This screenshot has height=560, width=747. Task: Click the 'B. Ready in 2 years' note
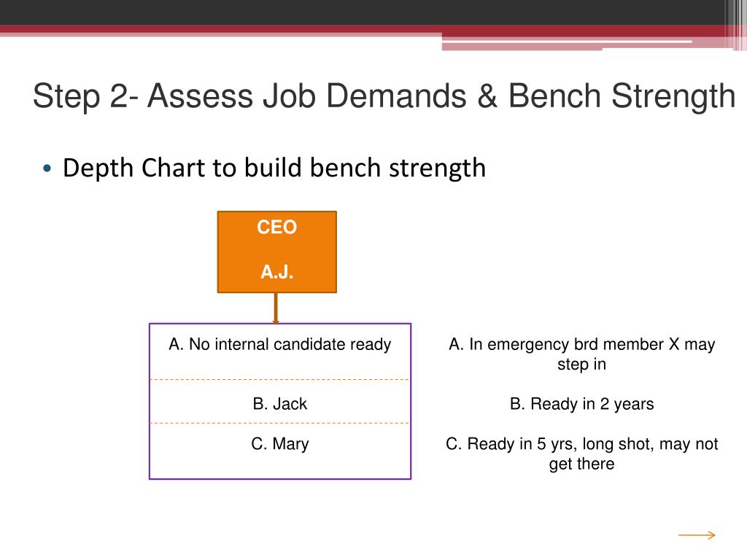coord(581,404)
